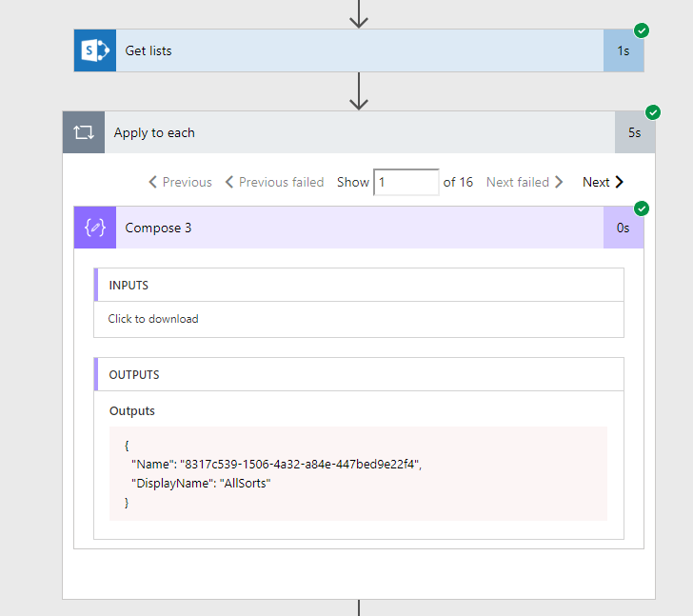This screenshot has width=693, height=616.
Task: Click green success checkmark on Get lists
Action: pyautogui.click(x=642, y=30)
